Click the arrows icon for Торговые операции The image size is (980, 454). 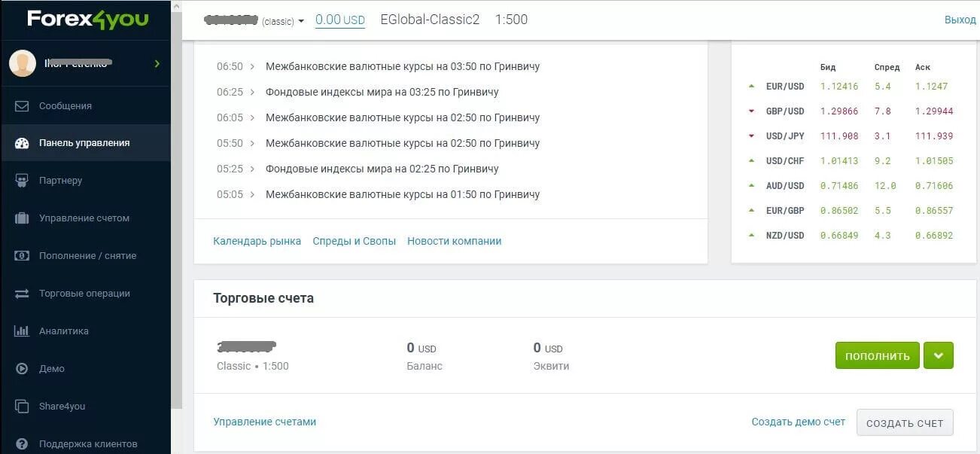tap(22, 294)
